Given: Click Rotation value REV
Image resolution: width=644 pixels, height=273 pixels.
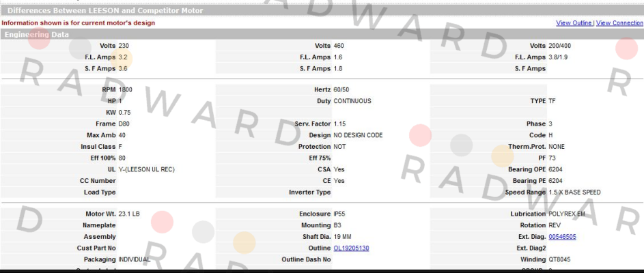Looking at the screenshot, I should pyautogui.click(x=555, y=225).
